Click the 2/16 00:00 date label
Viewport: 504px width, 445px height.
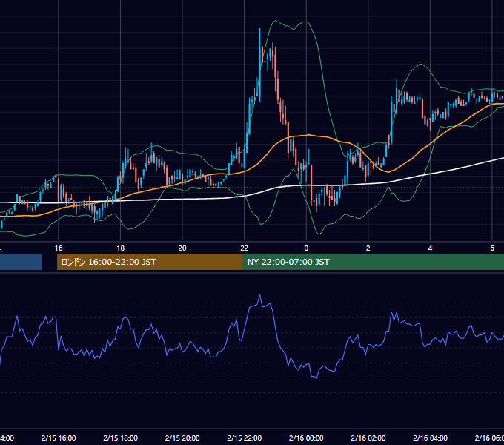click(306, 438)
